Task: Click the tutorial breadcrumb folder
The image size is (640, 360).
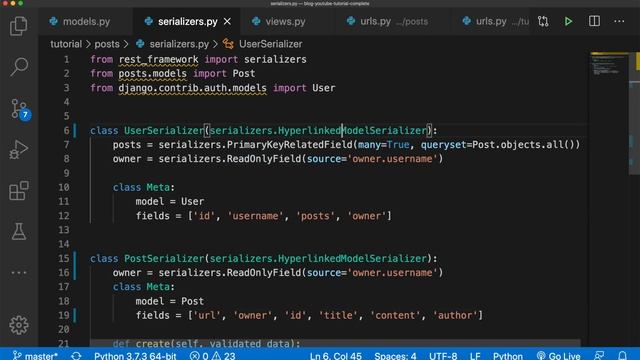Action: (66, 44)
